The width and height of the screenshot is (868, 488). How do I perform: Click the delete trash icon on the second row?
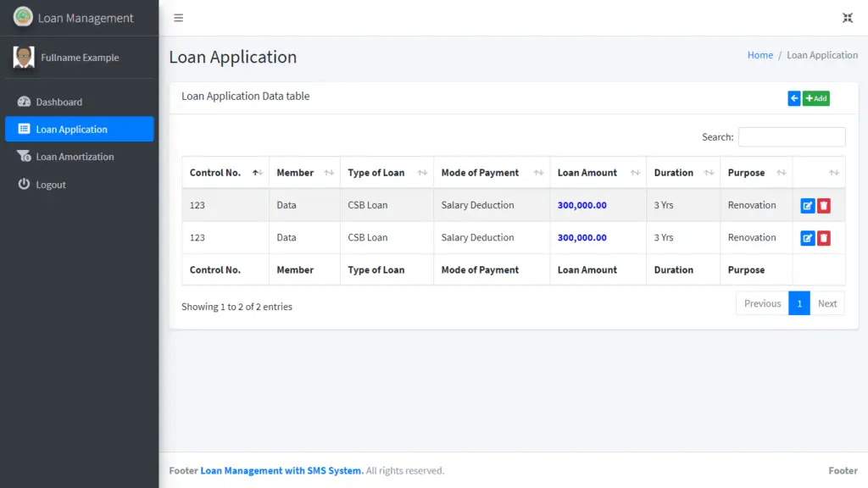pyautogui.click(x=821, y=237)
